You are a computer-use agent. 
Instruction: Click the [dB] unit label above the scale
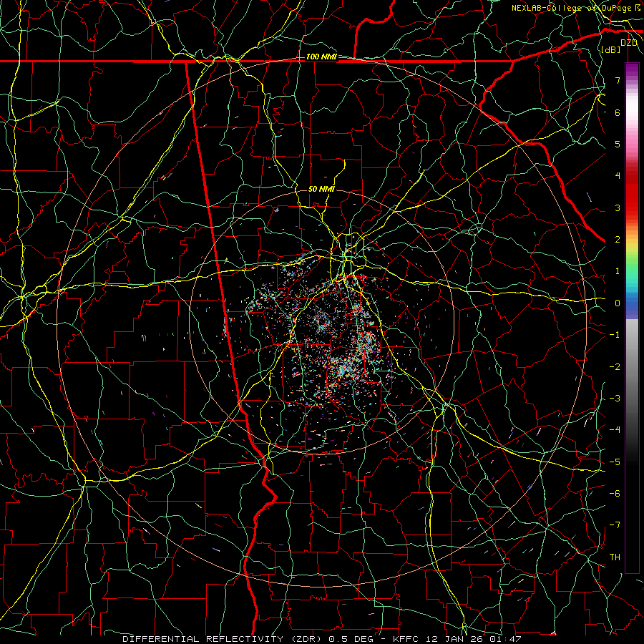click(x=611, y=49)
